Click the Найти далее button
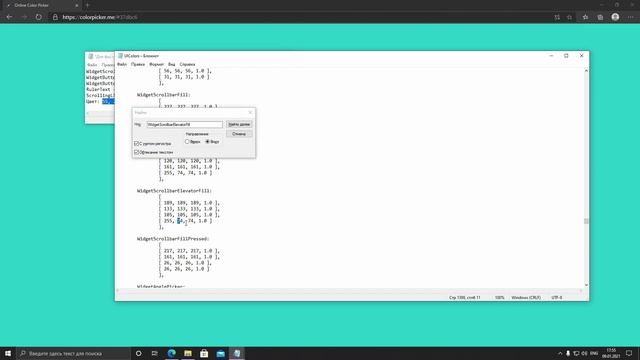Viewport: 640px width, 360px height. [x=239, y=124]
